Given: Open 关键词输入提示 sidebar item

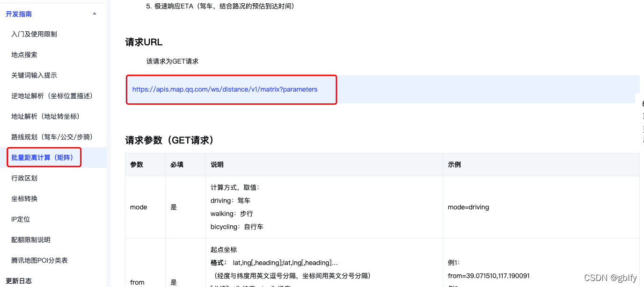Looking at the screenshot, I should pos(34,75).
